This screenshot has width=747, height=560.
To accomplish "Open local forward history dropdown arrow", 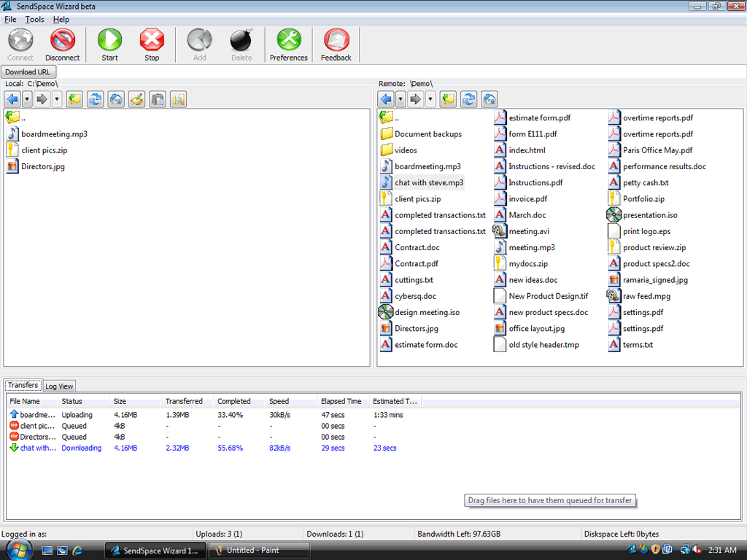I will pos(57,99).
